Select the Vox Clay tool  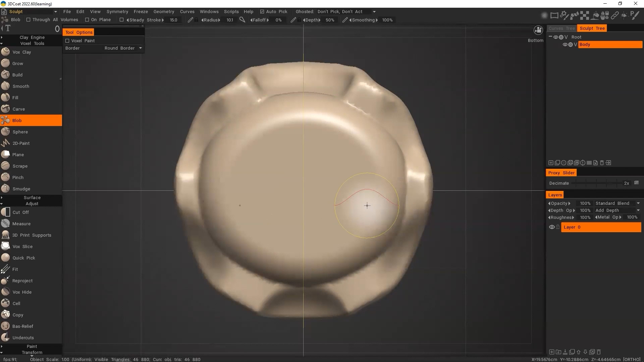pos(21,52)
